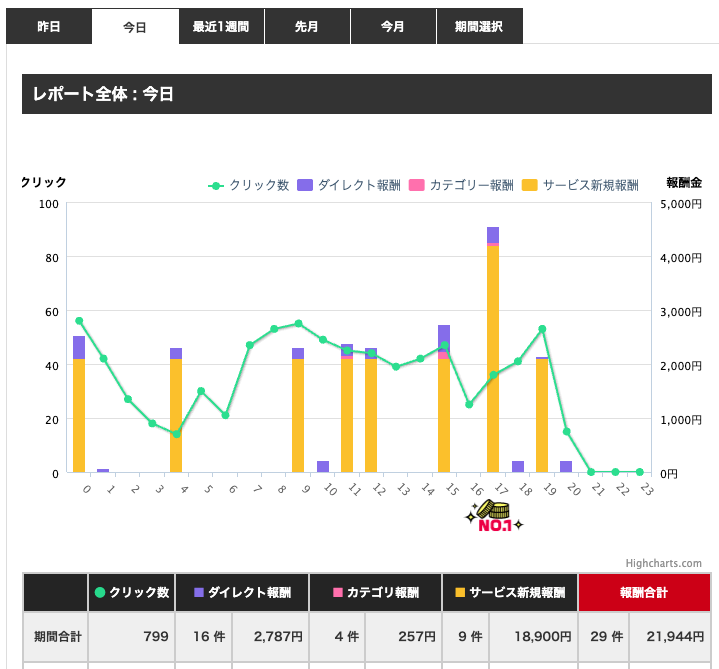The image size is (719, 669).
Task: Click the green click-count point at hour 7
Action: point(249,345)
